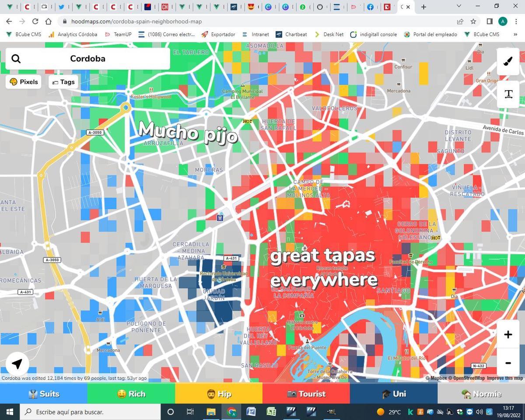Click the Normie category button
This screenshot has height=420, width=525.
(481, 394)
